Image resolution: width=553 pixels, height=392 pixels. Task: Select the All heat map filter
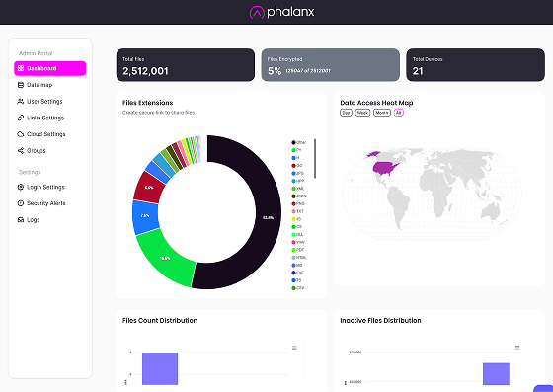(x=399, y=113)
